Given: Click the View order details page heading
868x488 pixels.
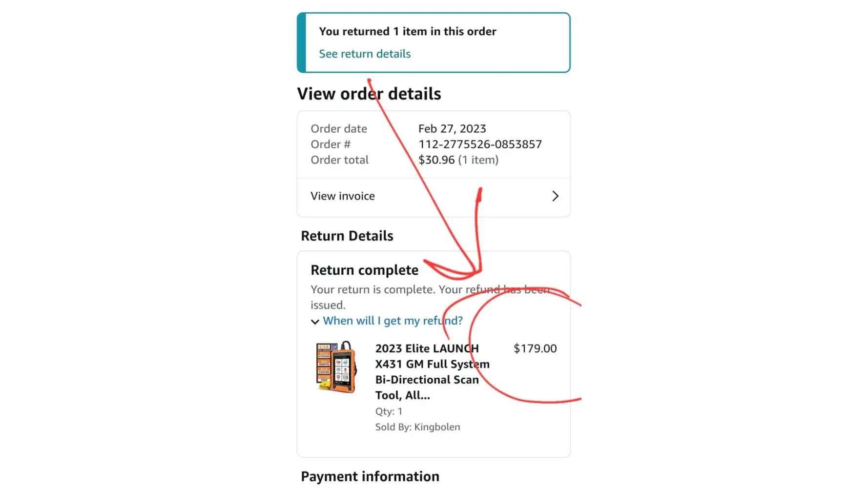Looking at the screenshot, I should (369, 94).
